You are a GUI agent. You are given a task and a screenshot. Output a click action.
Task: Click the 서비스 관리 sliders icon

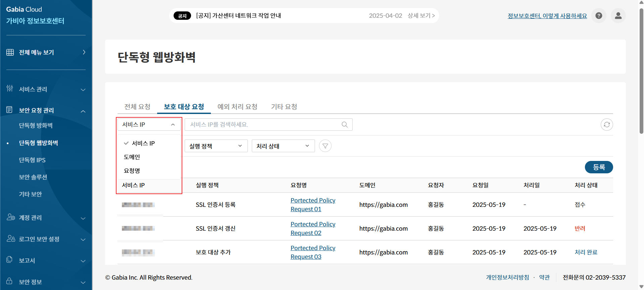(10, 89)
